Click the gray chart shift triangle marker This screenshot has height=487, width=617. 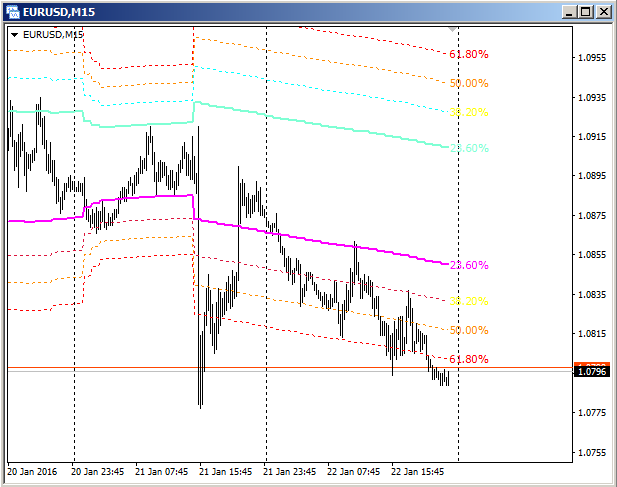pyautogui.click(x=453, y=30)
